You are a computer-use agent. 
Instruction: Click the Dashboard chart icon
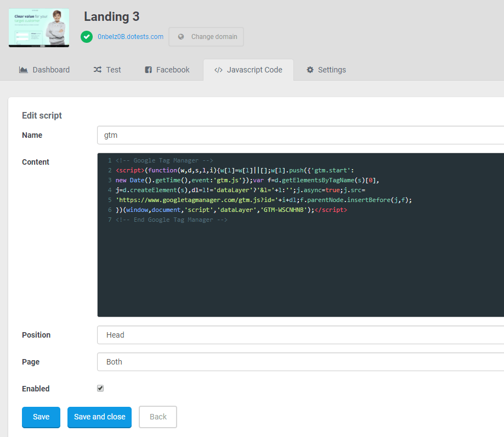click(24, 70)
